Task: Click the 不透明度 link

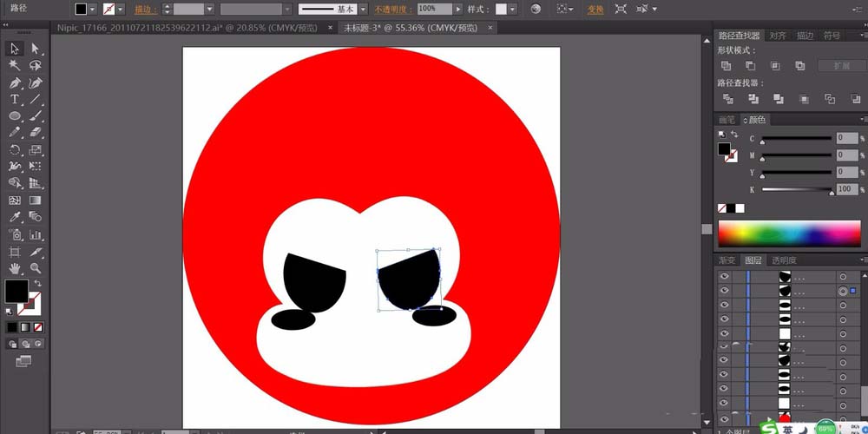Action: [393, 10]
